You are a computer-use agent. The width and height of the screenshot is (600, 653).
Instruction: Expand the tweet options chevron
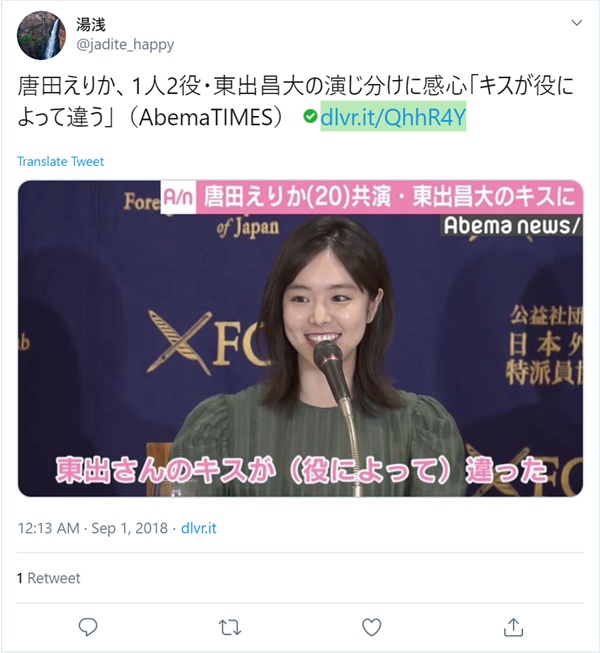[x=577, y=22]
